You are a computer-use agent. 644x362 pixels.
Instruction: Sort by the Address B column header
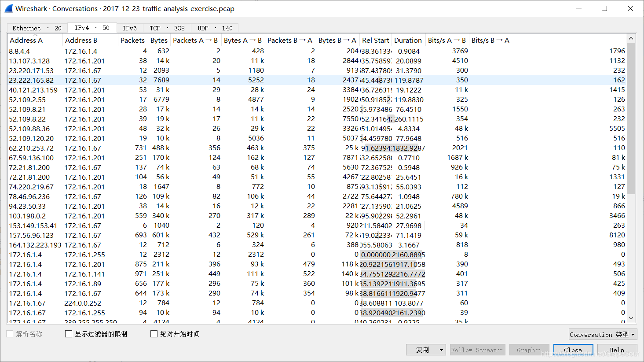[90, 40]
